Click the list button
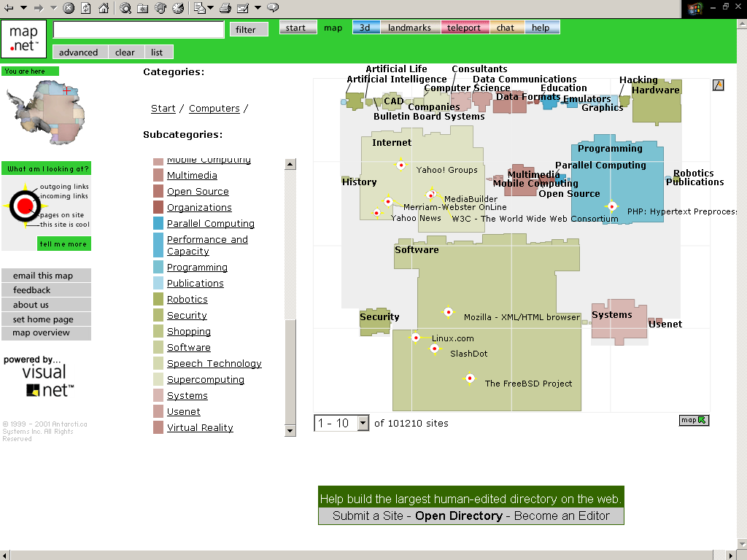747x560 pixels. pyautogui.click(x=157, y=52)
